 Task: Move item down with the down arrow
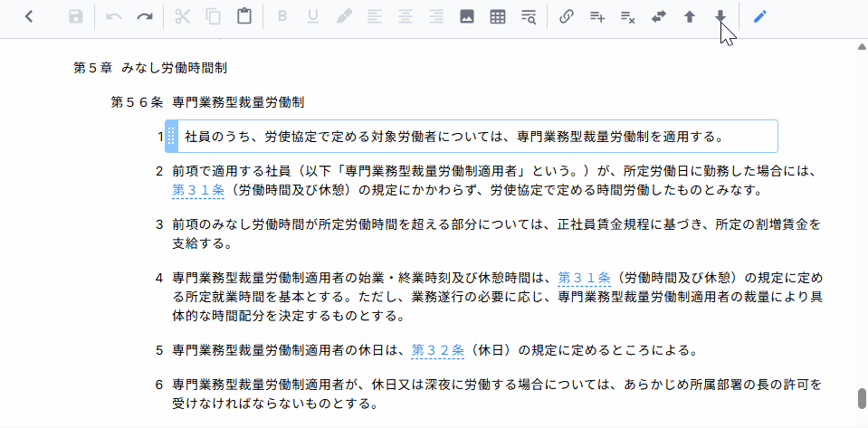click(720, 16)
